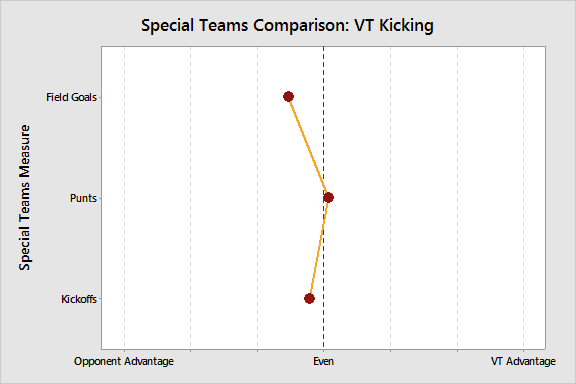Click the Opponent Advantage axis label
This screenshot has width=576, height=384.
tap(124, 362)
